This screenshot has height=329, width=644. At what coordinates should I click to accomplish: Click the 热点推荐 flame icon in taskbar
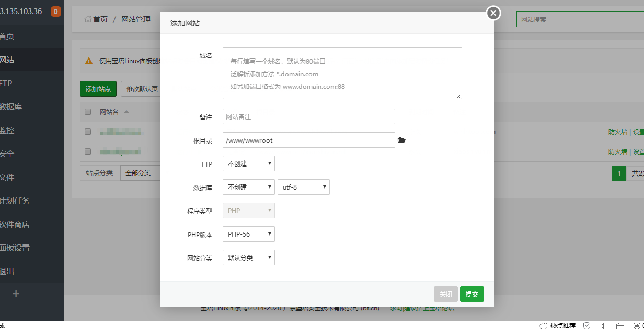[x=544, y=325]
